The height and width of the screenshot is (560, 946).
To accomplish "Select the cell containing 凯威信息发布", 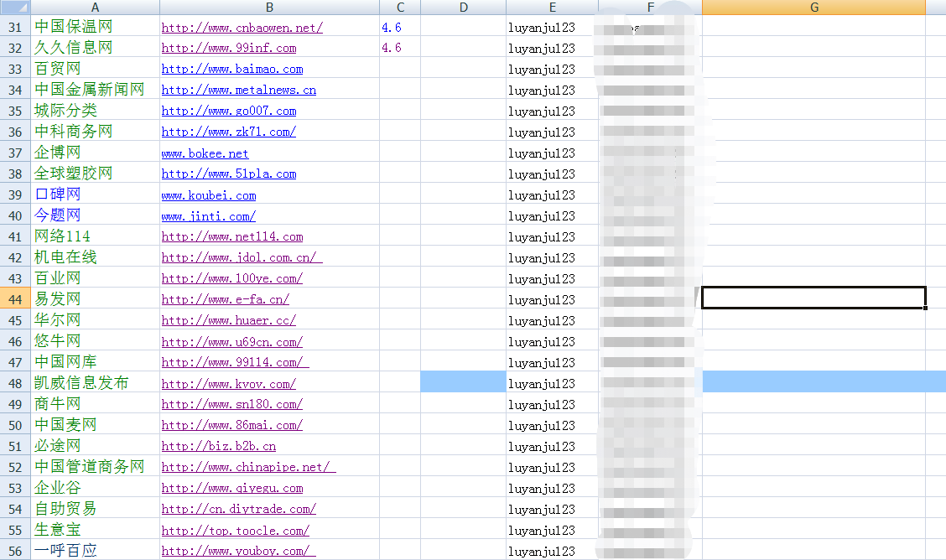I will [x=81, y=383].
